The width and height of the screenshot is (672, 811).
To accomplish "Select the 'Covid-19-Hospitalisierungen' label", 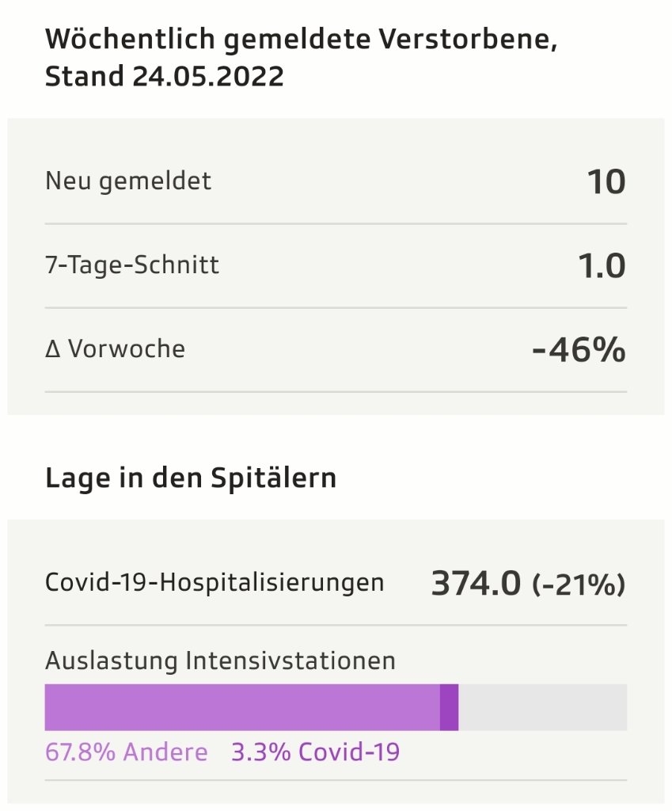I will tap(215, 584).
